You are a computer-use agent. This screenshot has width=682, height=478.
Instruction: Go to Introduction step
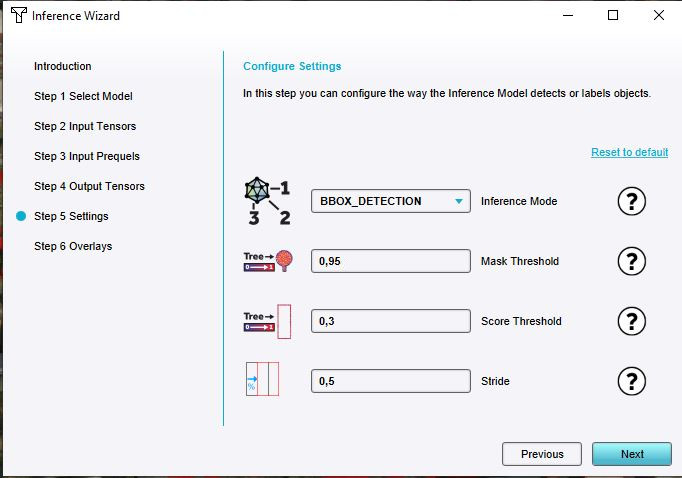pyautogui.click(x=63, y=66)
